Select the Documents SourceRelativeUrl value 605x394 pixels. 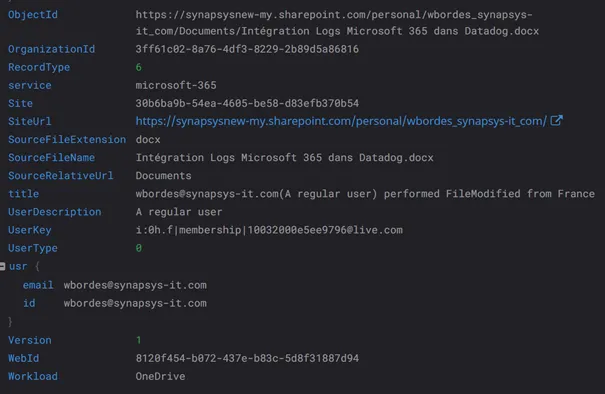click(x=163, y=176)
